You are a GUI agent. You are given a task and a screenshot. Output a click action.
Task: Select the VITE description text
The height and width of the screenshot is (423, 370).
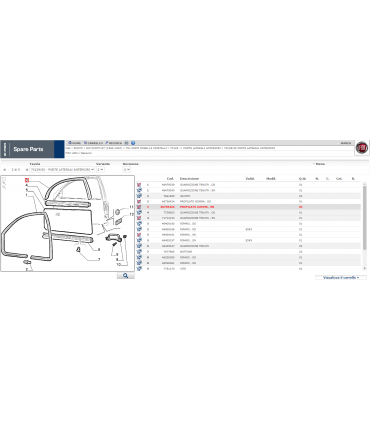(x=182, y=269)
